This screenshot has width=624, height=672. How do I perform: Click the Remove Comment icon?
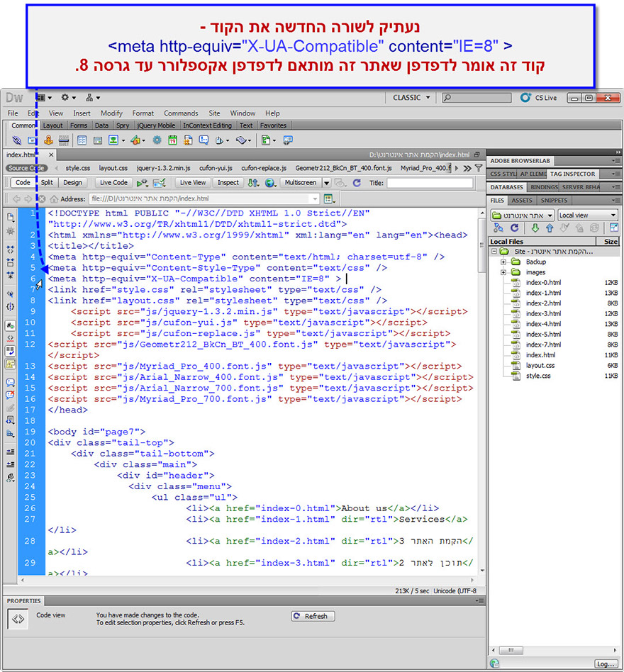point(11,395)
